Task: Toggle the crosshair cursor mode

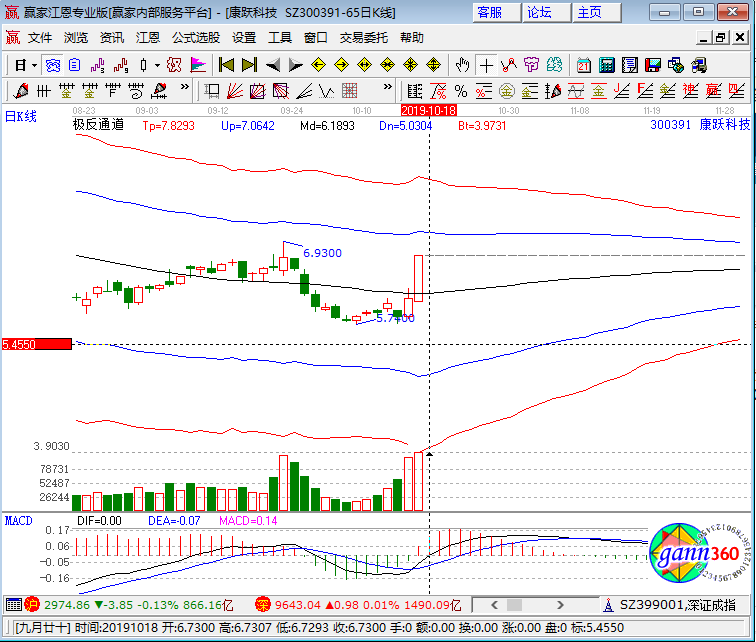Action: click(x=486, y=65)
